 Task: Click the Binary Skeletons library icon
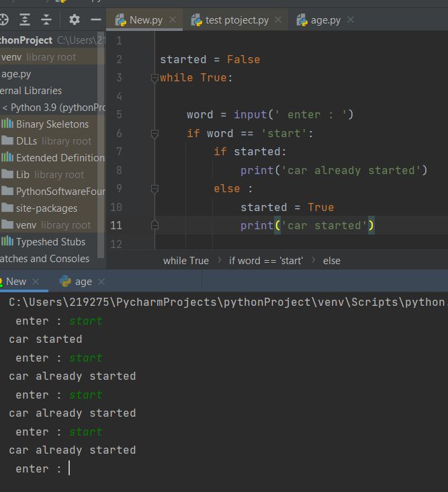(x=7, y=124)
